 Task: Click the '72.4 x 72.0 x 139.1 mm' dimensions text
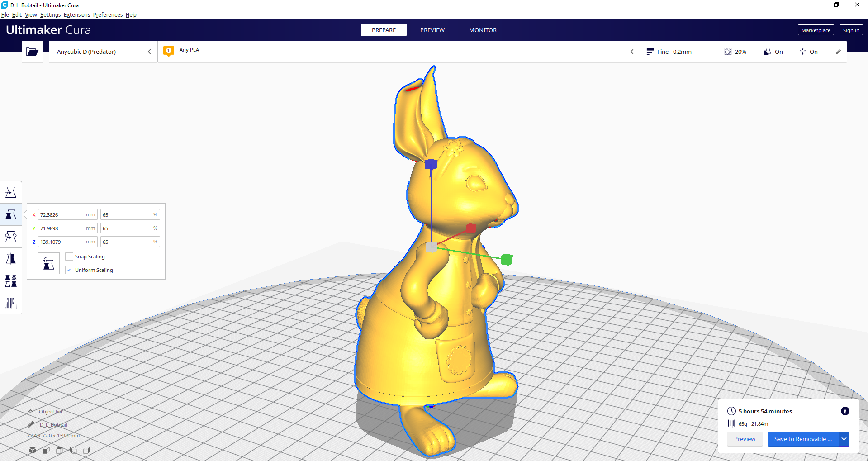pyautogui.click(x=53, y=436)
